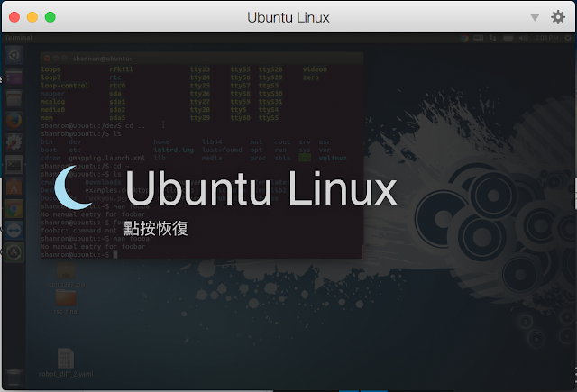Minimize the shannon@ubuntu terminal window

click(56, 58)
